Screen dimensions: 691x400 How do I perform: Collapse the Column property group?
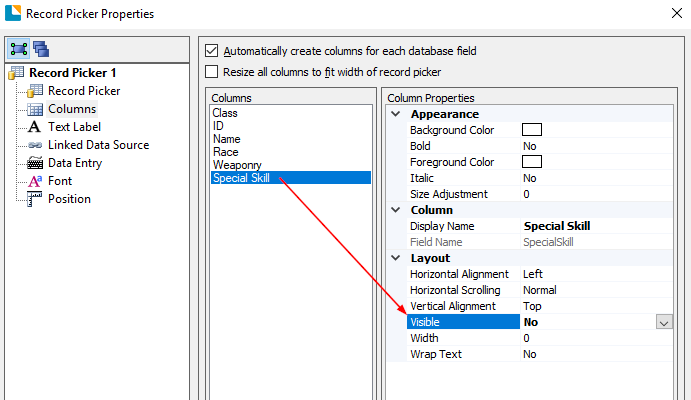(x=396, y=210)
